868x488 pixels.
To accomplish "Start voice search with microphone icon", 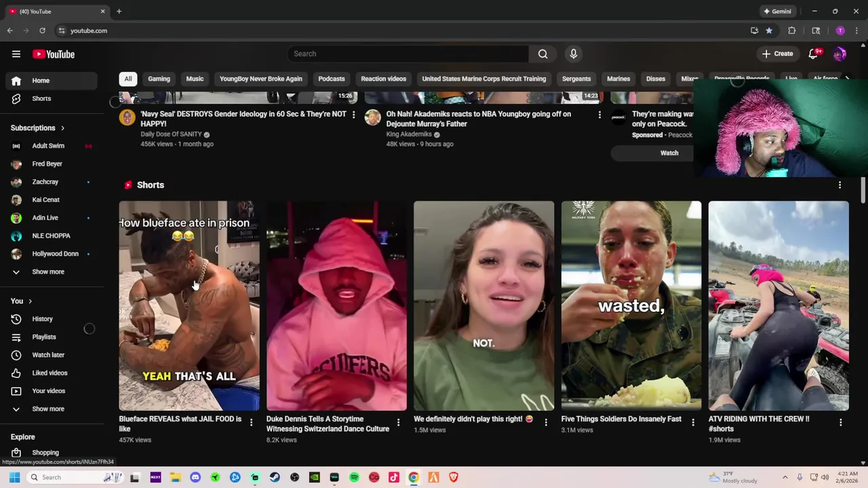I will pos(573,54).
